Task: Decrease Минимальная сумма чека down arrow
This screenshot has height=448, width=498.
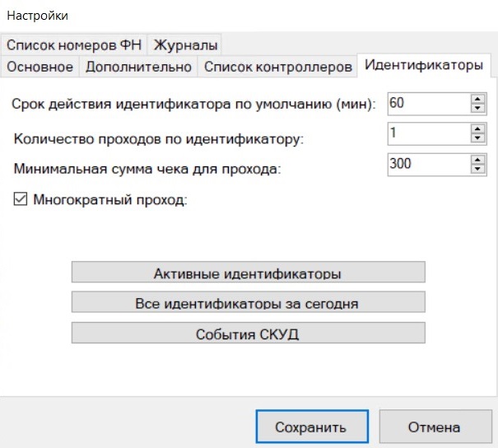Action: point(477,169)
